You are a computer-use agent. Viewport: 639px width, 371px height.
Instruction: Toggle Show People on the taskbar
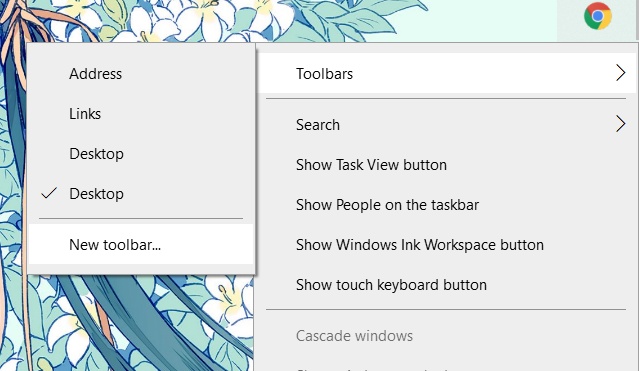[x=447, y=205]
